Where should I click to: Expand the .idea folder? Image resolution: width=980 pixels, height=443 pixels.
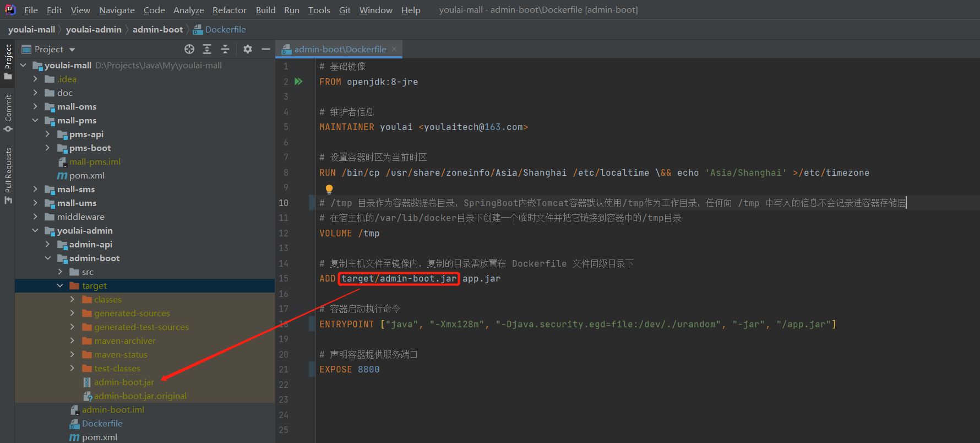coord(35,79)
